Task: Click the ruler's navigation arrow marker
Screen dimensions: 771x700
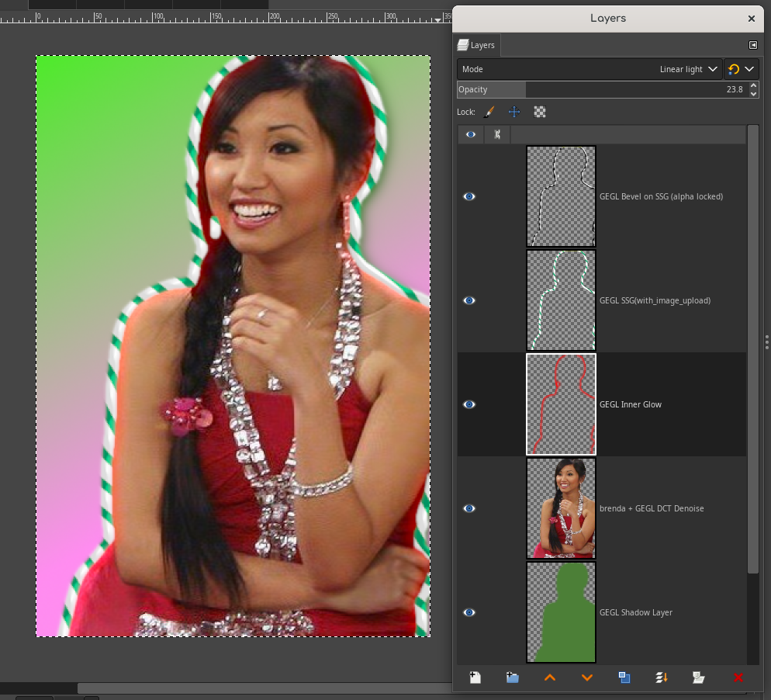Action: [x=437, y=20]
